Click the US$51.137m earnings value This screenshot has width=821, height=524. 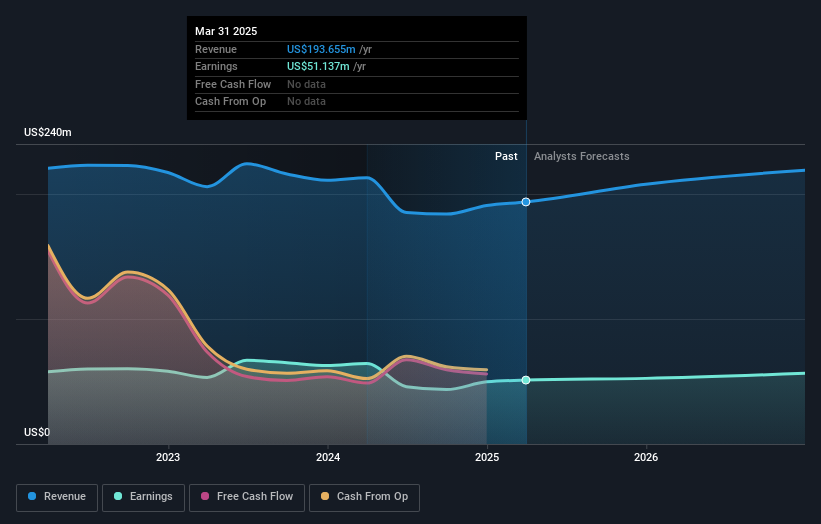[x=318, y=66]
